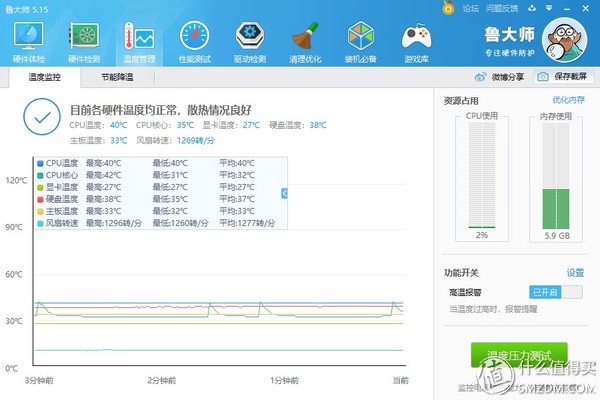
Task: Switch to the 温度监控 tab
Action: (x=45, y=77)
